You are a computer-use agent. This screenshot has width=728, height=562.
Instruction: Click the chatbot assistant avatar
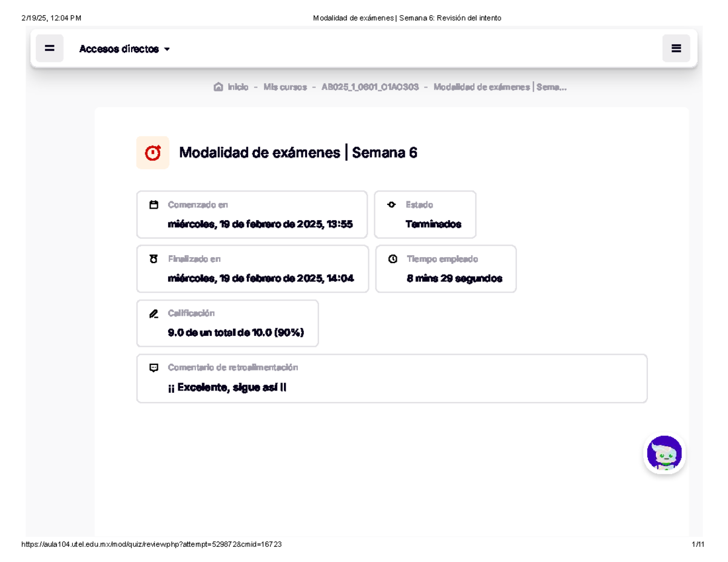click(664, 453)
